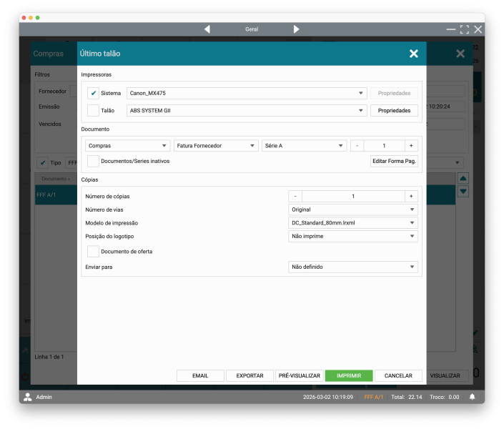Expand the Fatura Fornecedor dropdown
The width and height of the screenshot is (504, 429).
(x=216, y=145)
